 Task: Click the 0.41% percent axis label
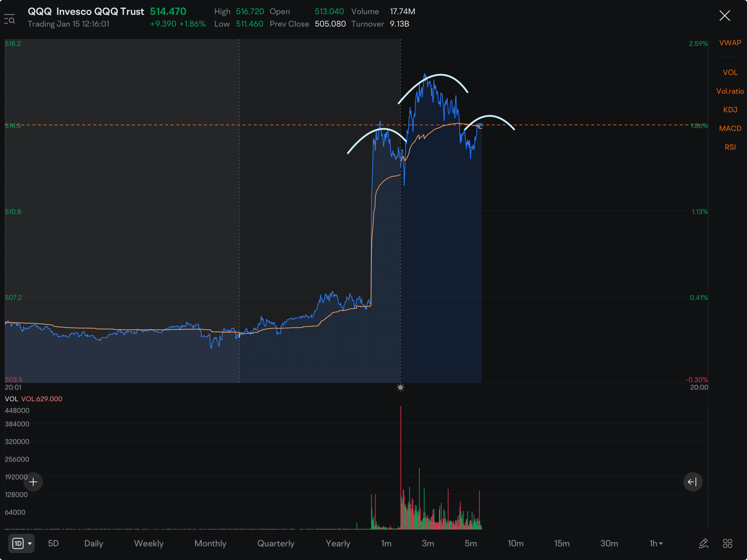pyautogui.click(x=699, y=298)
